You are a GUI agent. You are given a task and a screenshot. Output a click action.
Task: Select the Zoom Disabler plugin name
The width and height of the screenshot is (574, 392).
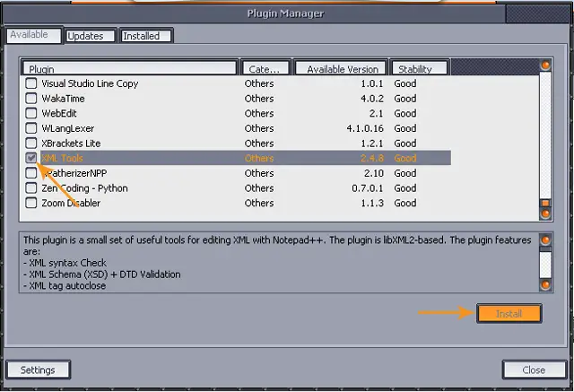71,203
